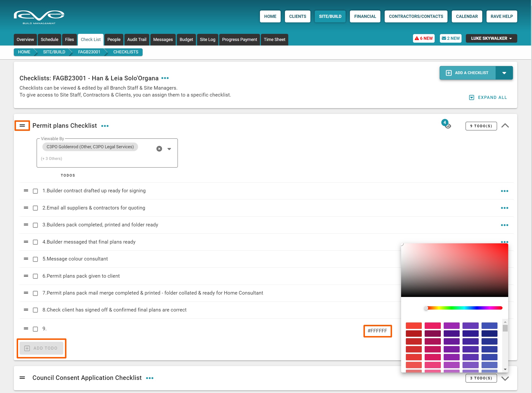Check todo 1 Builder contract drafted

point(35,191)
